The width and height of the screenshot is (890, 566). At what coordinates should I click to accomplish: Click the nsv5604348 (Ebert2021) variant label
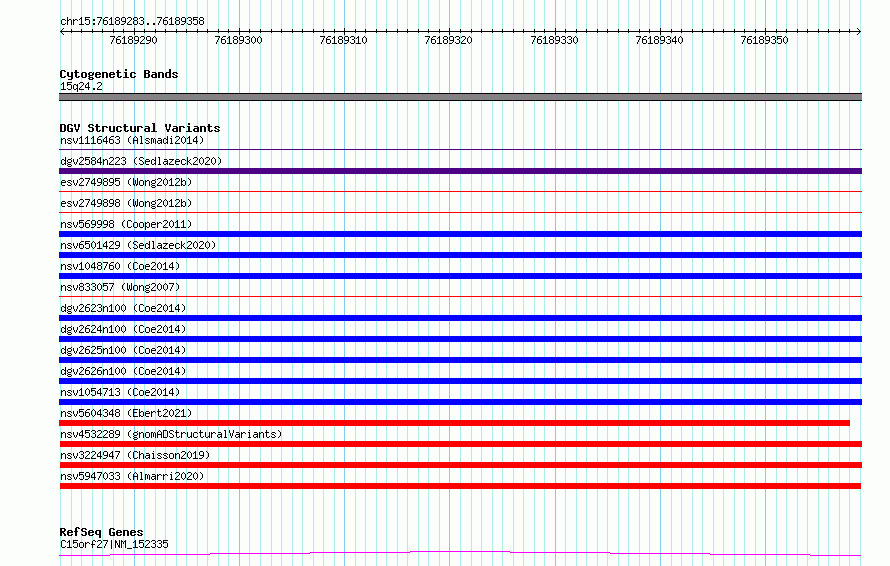126,413
